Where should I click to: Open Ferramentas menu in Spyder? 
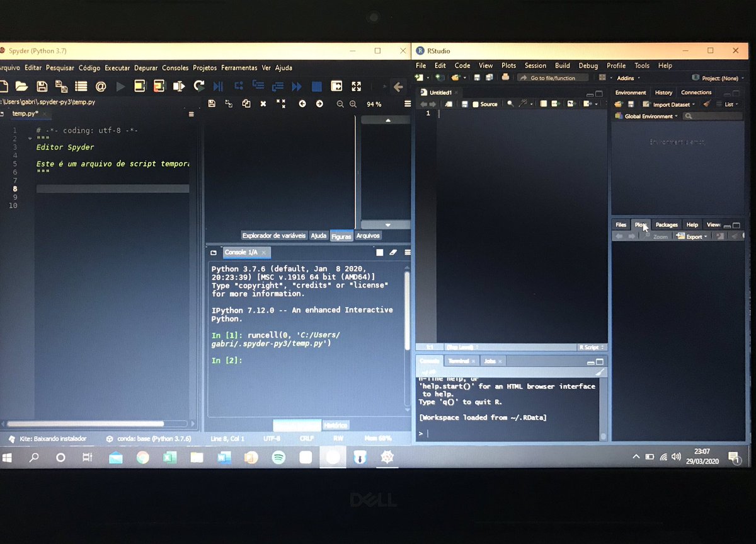[239, 67]
